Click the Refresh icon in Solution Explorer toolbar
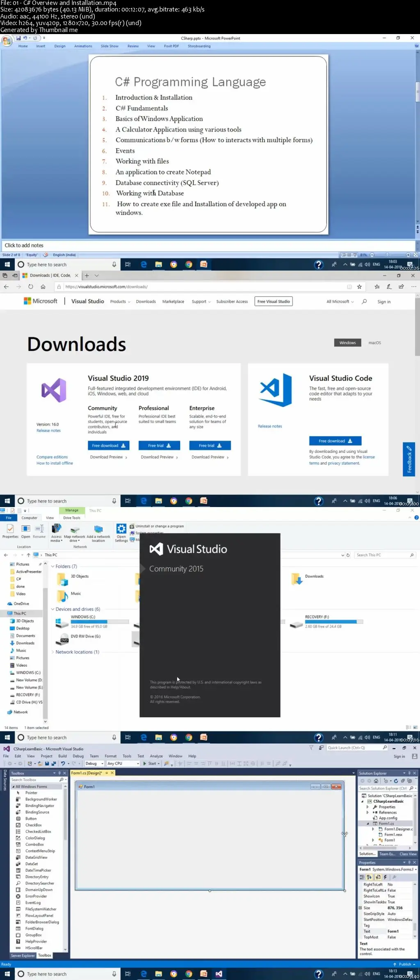The image size is (420, 980). 396,781
